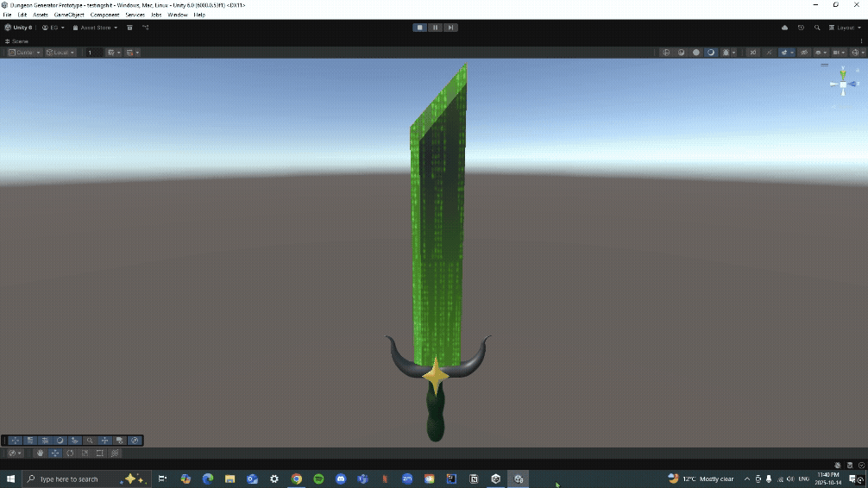Open the Asset Store button
Viewport: 868px width, 488px height.
95,28
